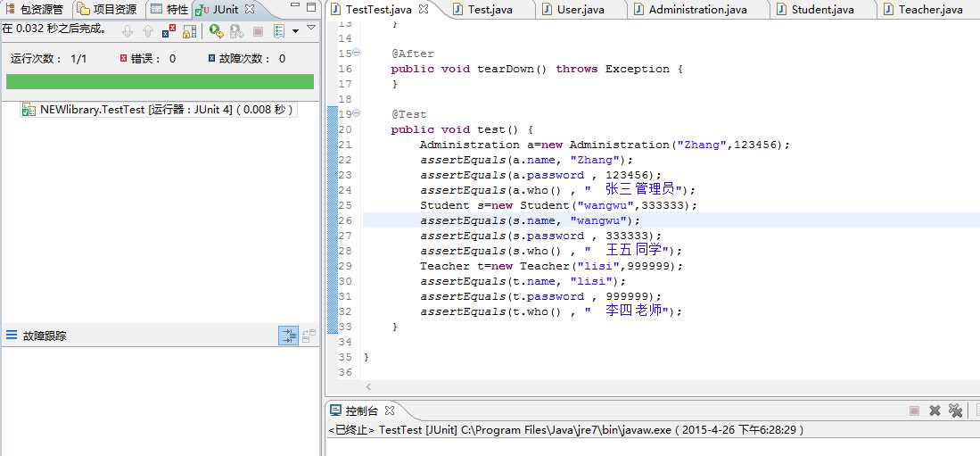
Task: Switch to 包资源管 package explorer tab
Action: [x=35, y=10]
